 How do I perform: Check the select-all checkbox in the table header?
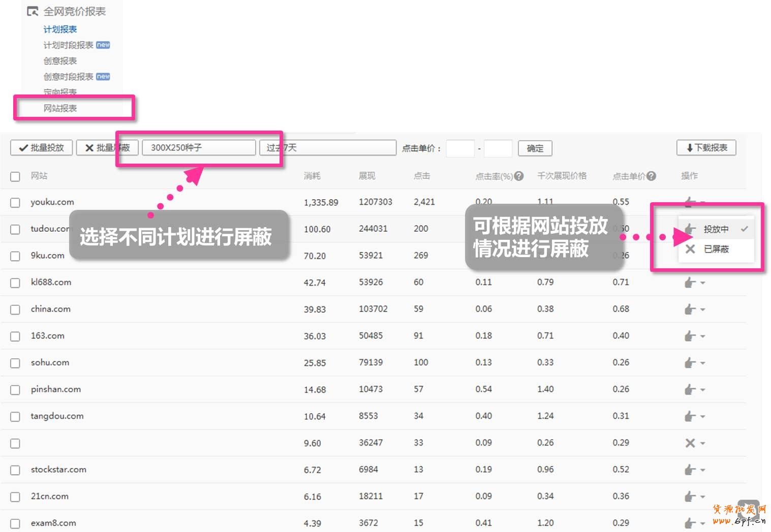click(x=15, y=176)
